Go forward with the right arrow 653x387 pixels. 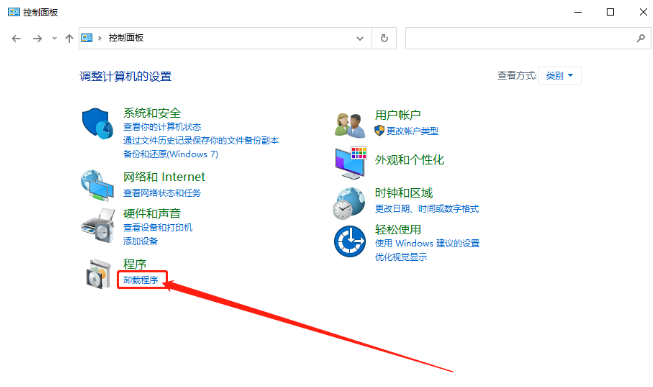click(37, 39)
